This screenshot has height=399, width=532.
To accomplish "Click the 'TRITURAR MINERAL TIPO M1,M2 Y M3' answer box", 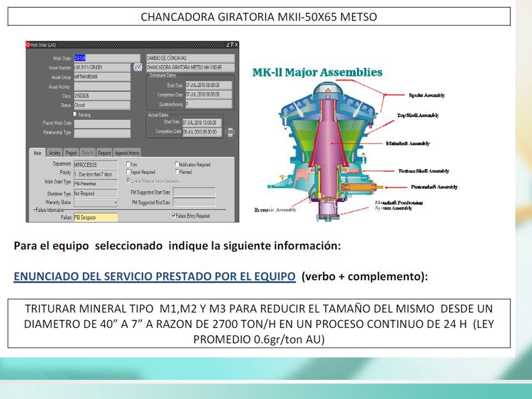I will pos(259,323).
